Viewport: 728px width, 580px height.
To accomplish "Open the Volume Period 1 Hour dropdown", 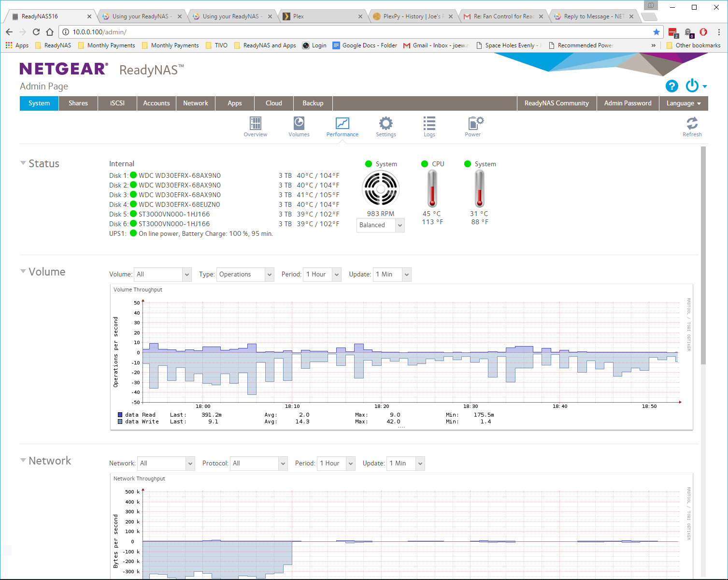I will point(322,275).
